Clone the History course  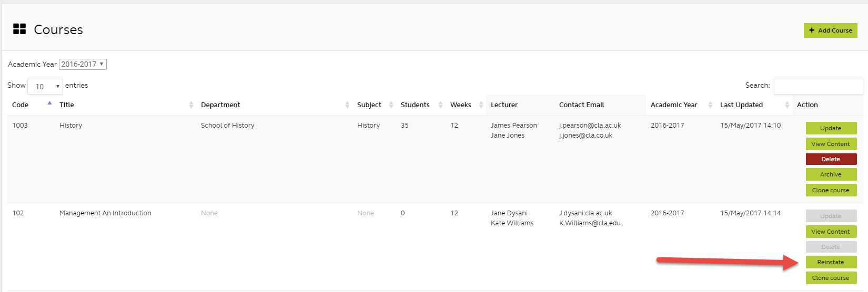[x=831, y=190]
